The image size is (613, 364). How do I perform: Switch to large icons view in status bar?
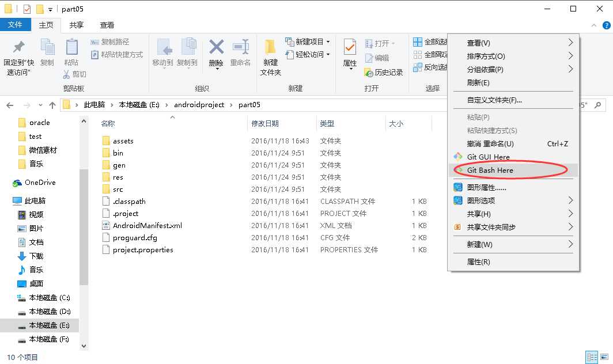pyautogui.click(x=604, y=357)
